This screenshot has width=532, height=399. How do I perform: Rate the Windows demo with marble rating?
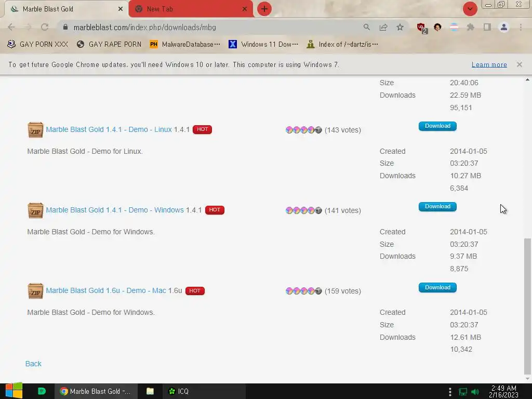click(x=303, y=210)
